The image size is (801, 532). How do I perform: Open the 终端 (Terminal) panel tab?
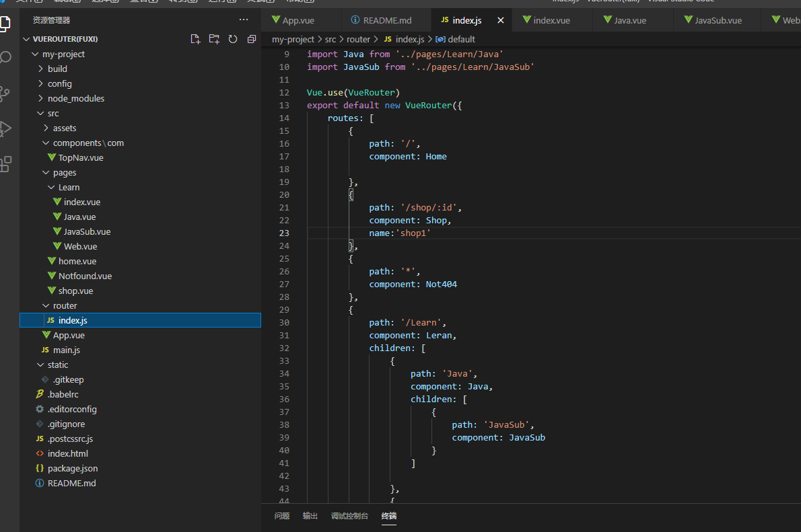pyautogui.click(x=389, y=516)
